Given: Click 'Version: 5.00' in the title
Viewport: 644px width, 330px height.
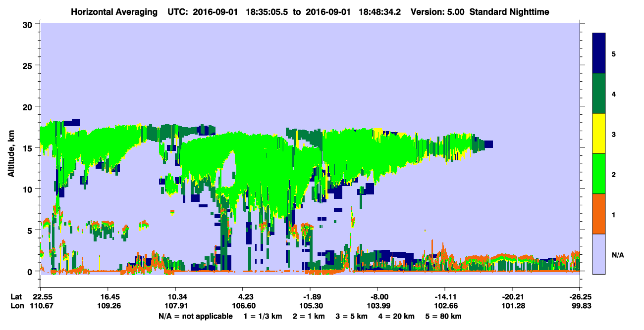Looking at the screenshot, I should 438,12.
